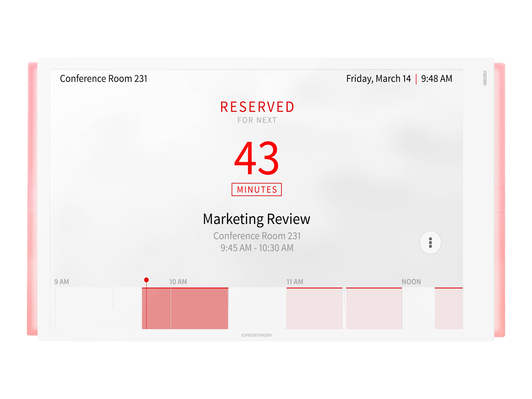Click the Friday, March 14 date
The image size is (532, 399).
pos(378,79)
